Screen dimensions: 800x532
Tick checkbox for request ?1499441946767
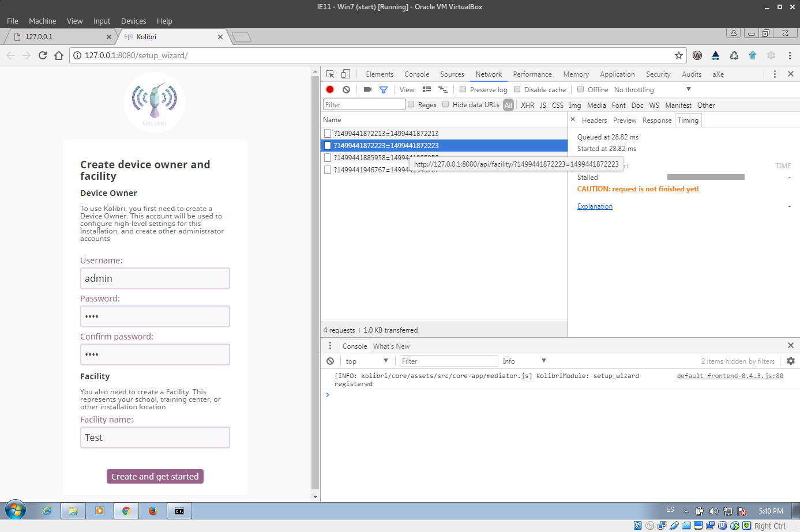click(x=328, y=169)
